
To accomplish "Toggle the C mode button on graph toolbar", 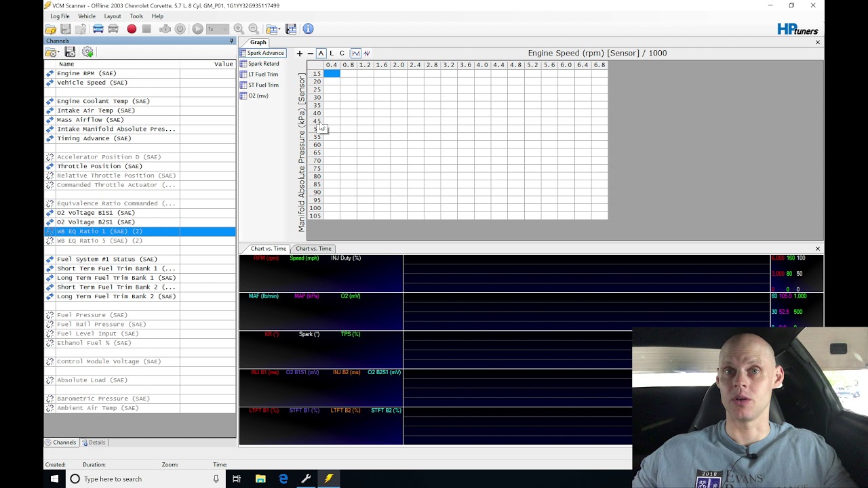I will click(342, 54).
